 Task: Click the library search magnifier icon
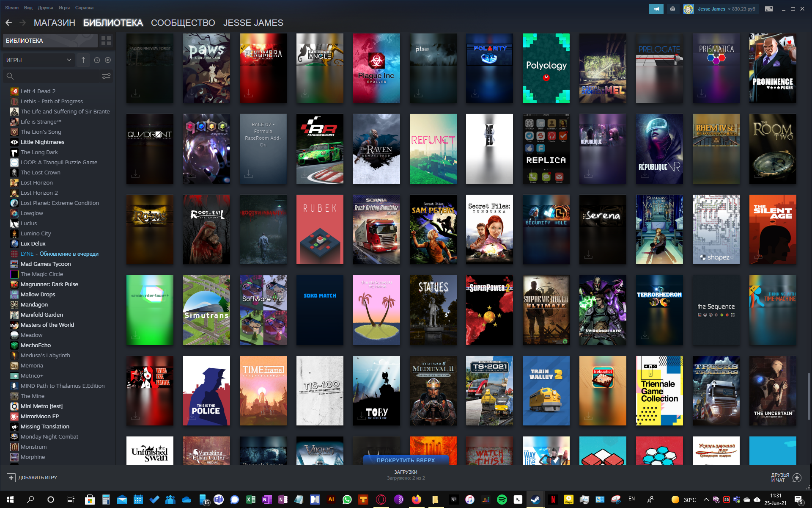point(10,76)
